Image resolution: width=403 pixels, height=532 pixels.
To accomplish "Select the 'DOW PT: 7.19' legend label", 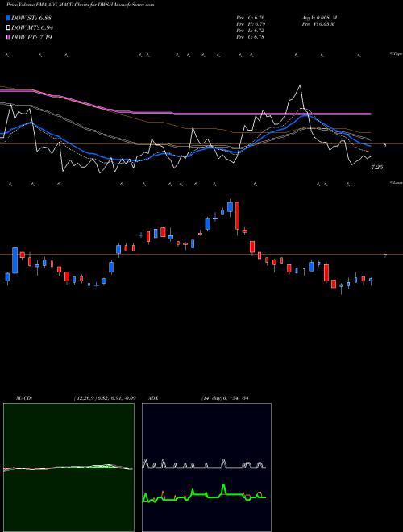I will 31,38.
